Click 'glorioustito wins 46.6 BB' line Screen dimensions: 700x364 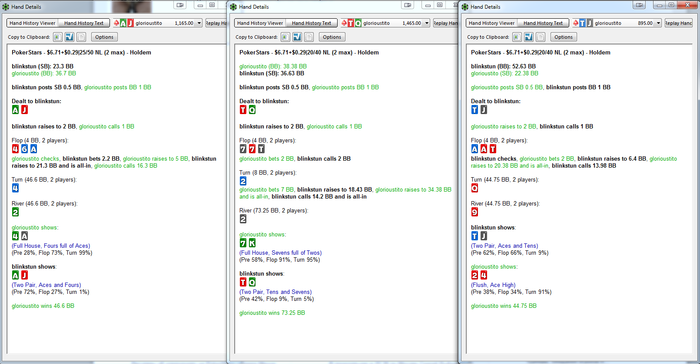(43, 306)
